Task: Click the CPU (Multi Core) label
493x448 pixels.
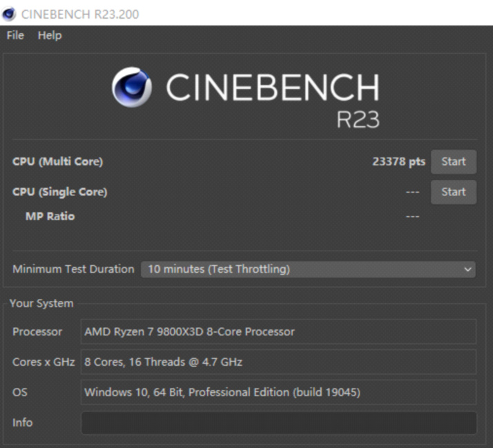Action: 57,162
